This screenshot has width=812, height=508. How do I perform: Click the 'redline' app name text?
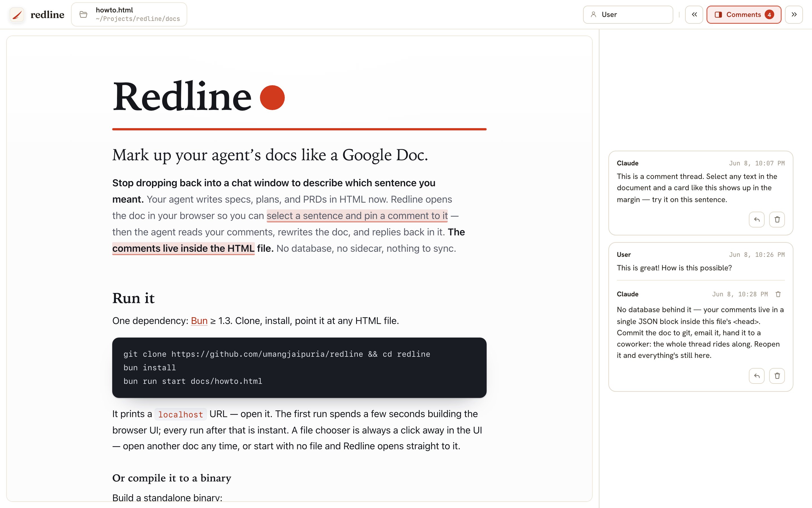(x=47, y=14)
